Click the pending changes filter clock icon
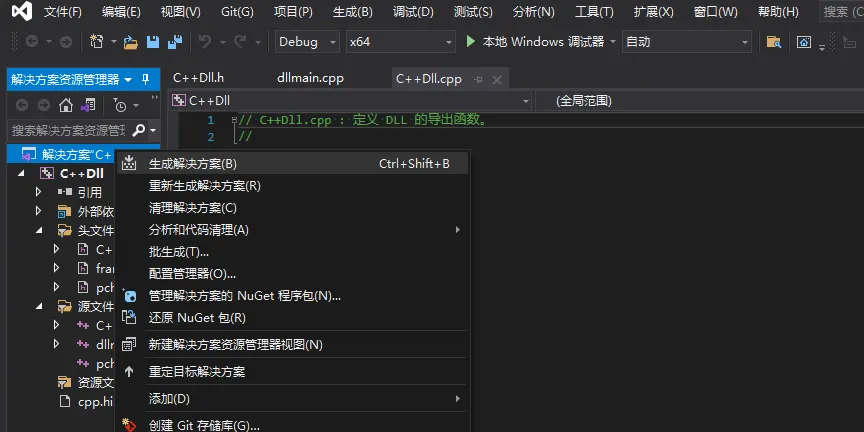The width and height of the screenshot is (864, 432). pos(120,105)
